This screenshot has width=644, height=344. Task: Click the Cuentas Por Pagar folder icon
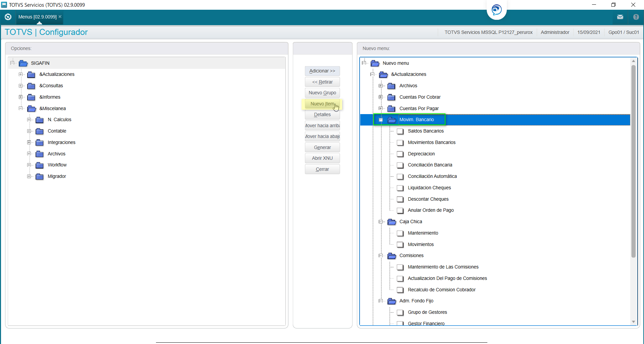click(x=391, y=109)
